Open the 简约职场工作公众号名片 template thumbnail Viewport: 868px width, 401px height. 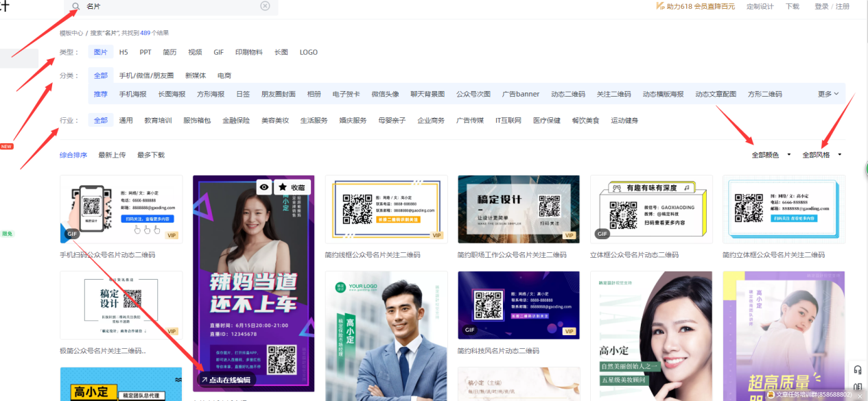[519, 209]
